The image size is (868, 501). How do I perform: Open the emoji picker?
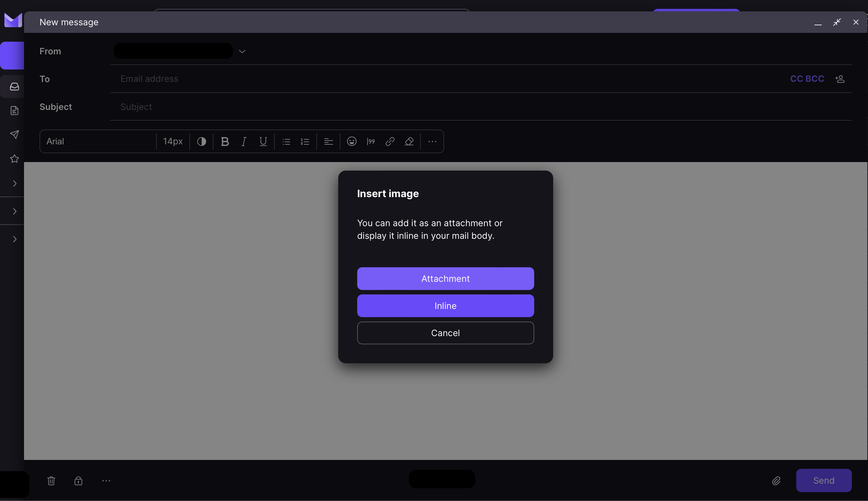351,142
